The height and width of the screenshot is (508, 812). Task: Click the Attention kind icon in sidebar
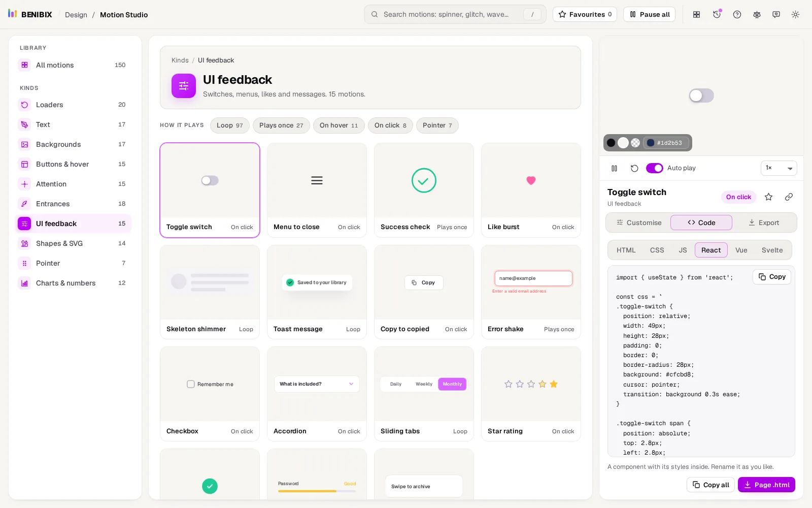coord(24,184)
